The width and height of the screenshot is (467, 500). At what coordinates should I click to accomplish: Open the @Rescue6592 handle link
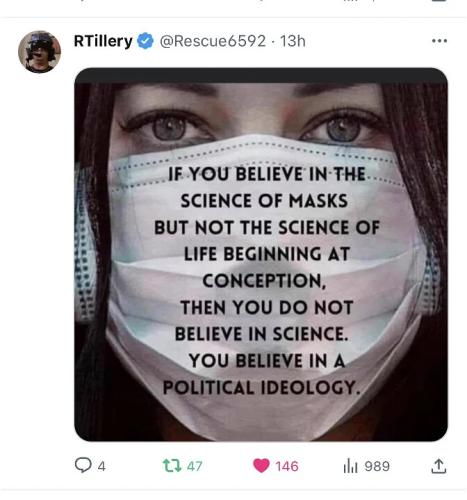click(x=213, y=41)
